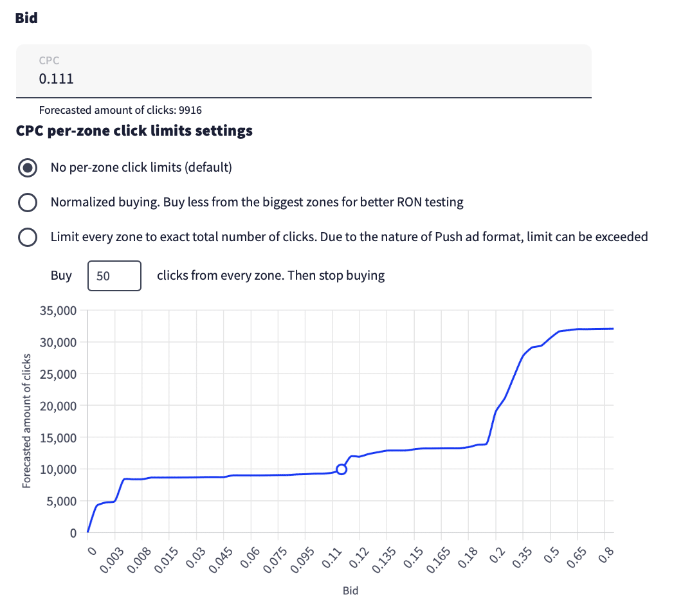Click the Buy clicks number field
Screen dimensions: 692x616
[114, 276]
